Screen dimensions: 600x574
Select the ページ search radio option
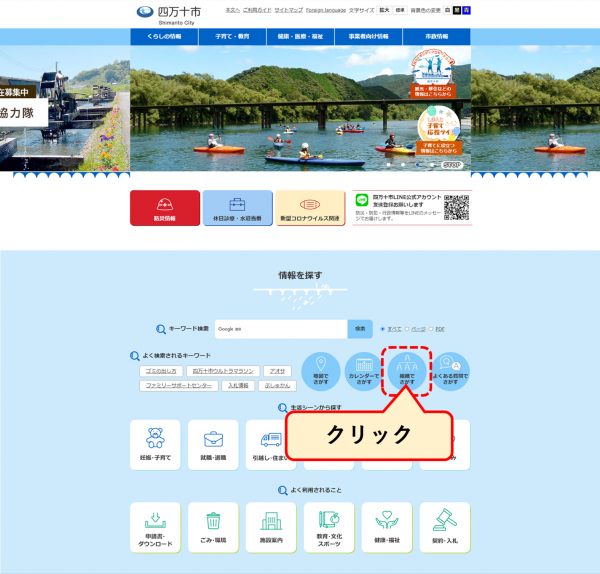coord(406,328)
